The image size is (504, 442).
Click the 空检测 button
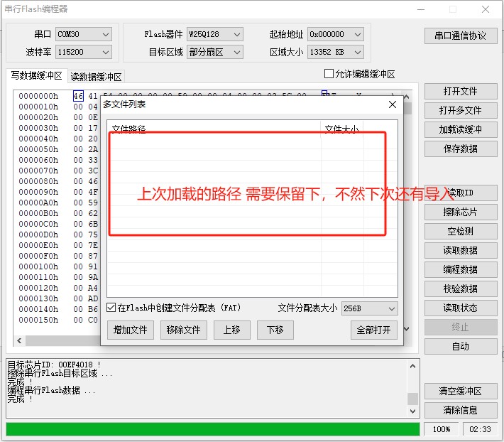(461, 231)
